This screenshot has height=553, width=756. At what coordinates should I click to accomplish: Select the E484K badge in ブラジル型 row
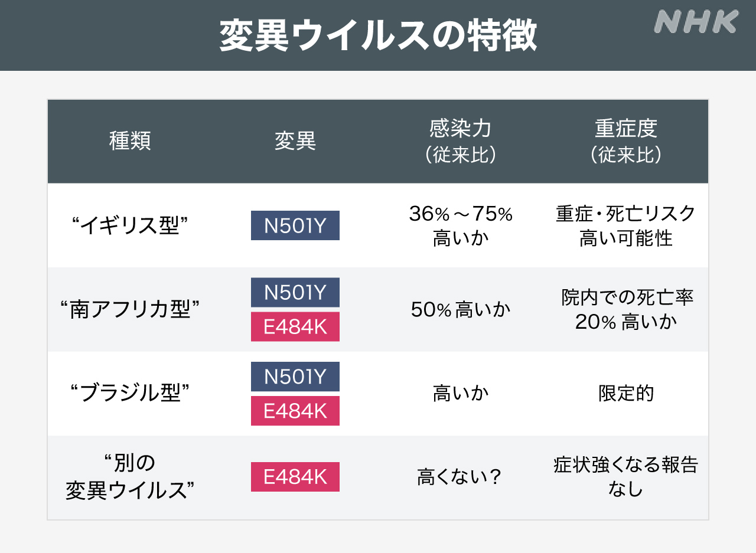click(x=295, y=411)
